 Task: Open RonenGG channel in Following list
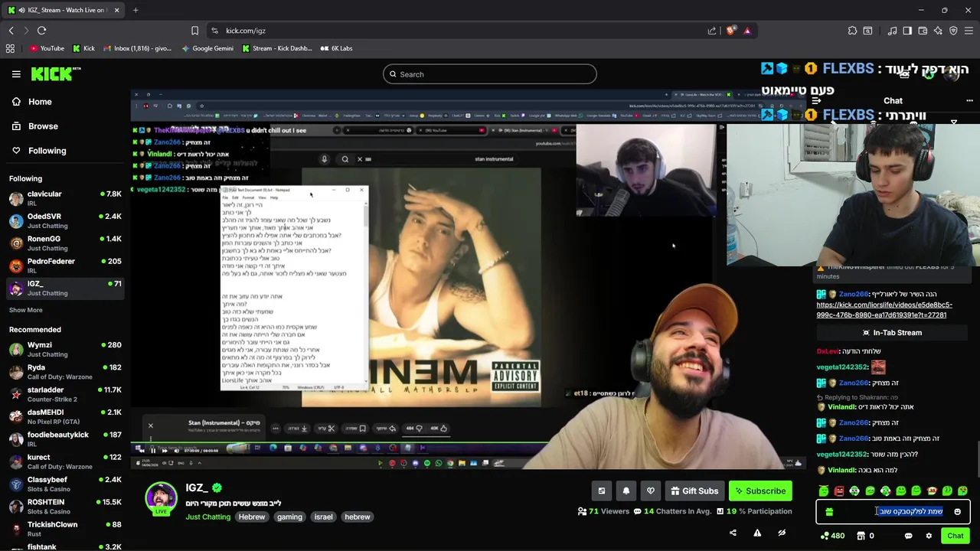pyautogui.click(x=65, y=243)
